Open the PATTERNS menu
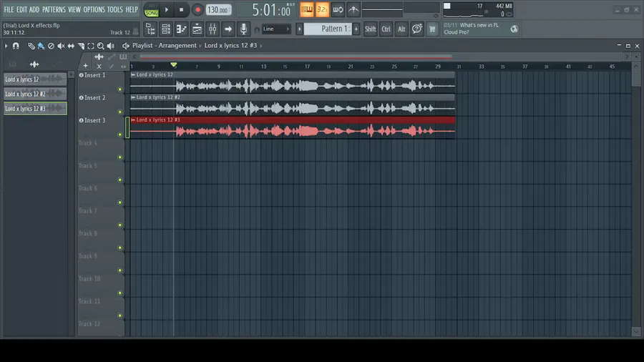Image resolution: width=644 pixels, height=362 pixels. 54,9
